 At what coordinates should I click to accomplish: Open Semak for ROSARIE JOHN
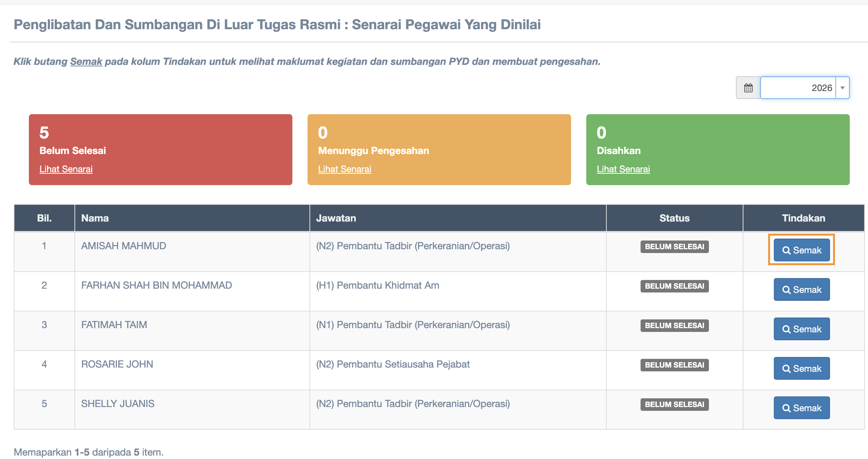[802, 369]
